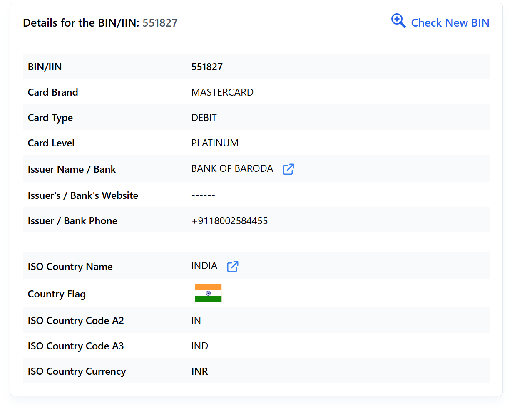Click the MASTERCARD card brand value

222,92
